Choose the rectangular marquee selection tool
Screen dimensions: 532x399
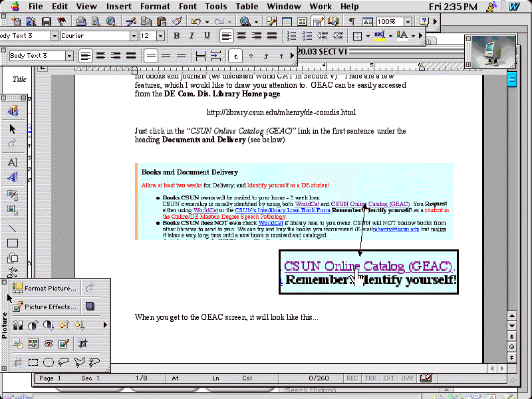[33, 362]
